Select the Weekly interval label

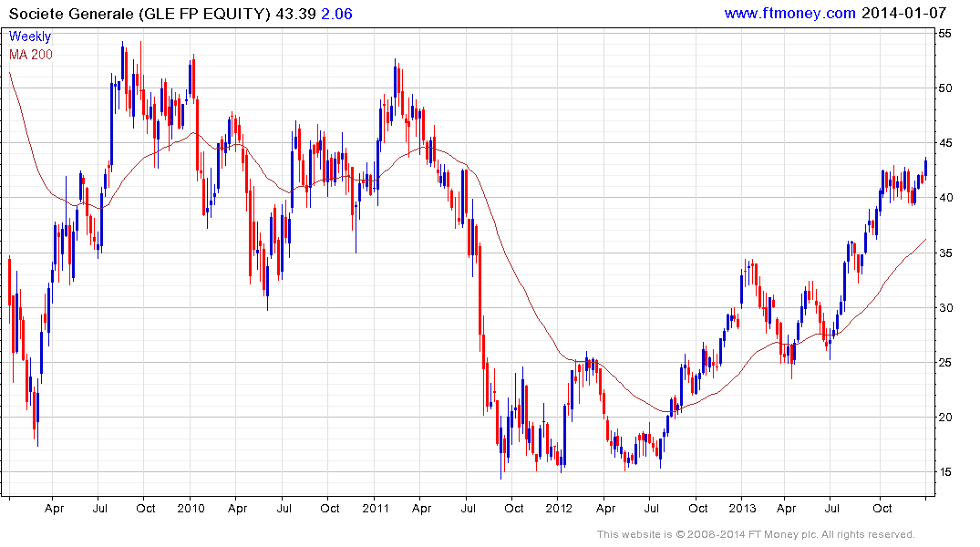coord(29,36)
